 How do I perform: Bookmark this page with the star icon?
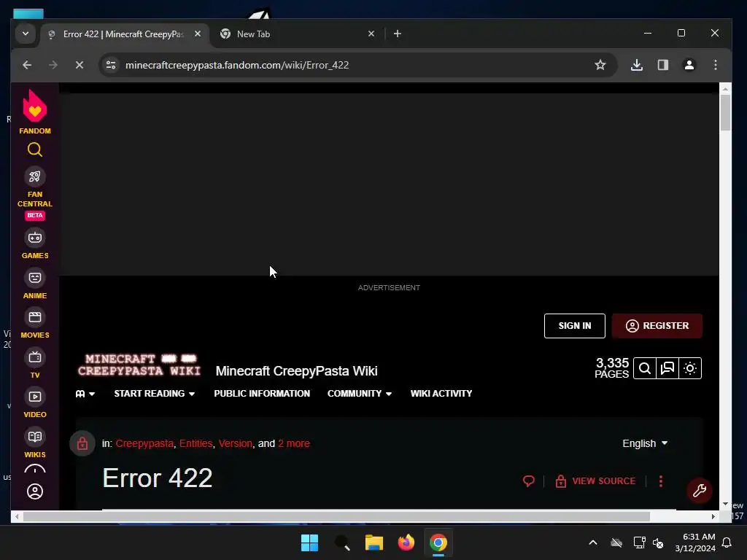600,65
